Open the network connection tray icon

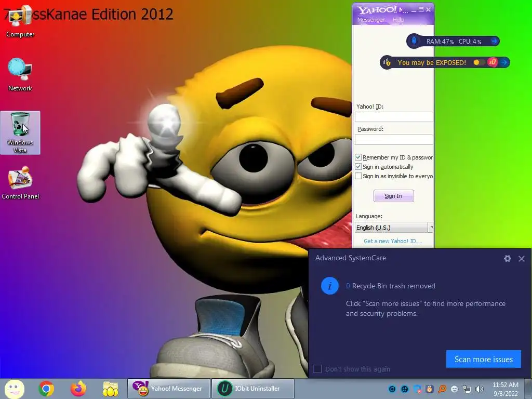point(467,389)
